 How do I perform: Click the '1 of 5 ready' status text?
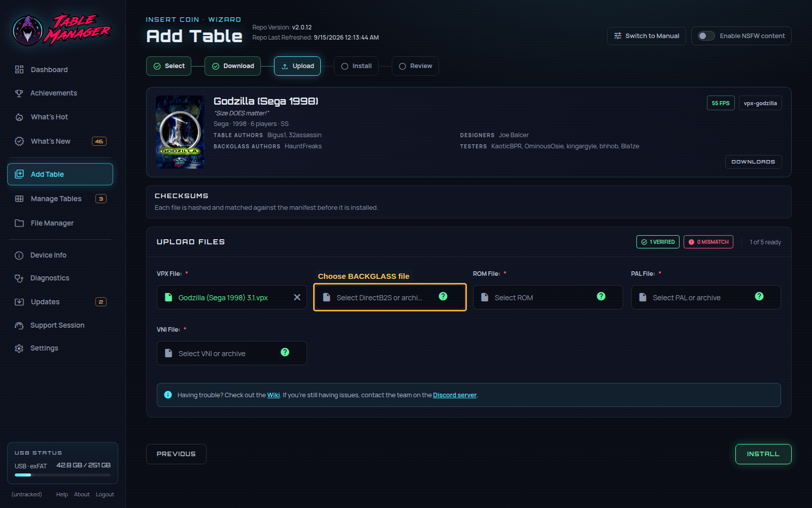click(765, 242)
